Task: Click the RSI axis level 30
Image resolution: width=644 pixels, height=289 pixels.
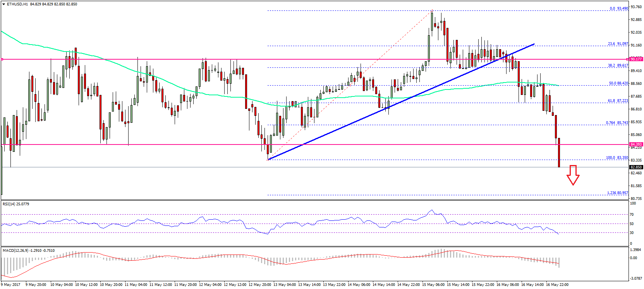Action: pos(632,233)
